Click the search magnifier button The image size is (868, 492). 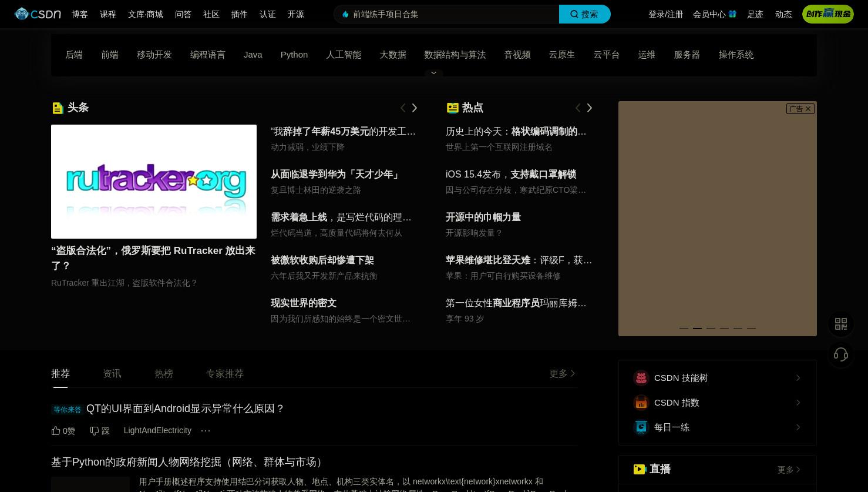[584, 14]
